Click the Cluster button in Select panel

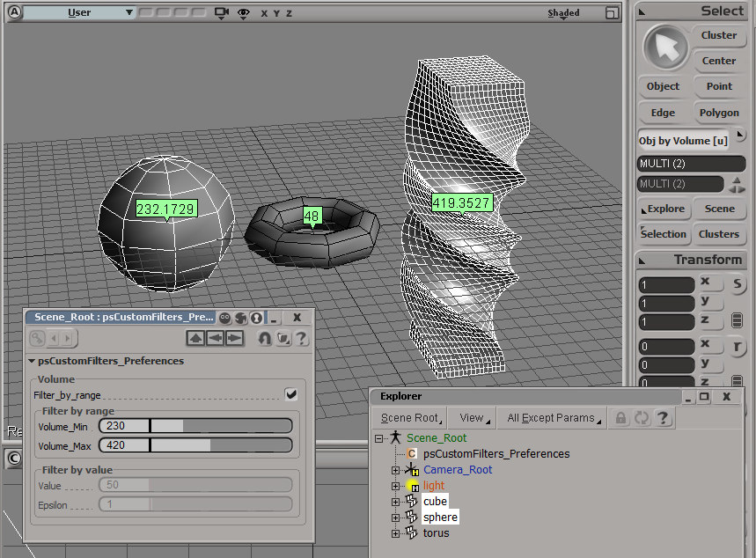[x=719, y=35]
